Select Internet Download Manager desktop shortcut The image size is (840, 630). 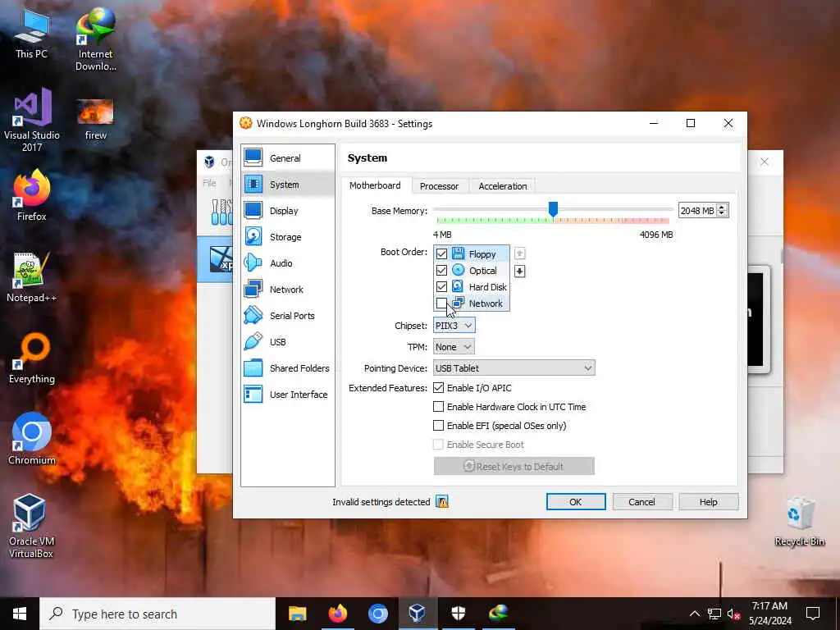(x=95, y=39)
